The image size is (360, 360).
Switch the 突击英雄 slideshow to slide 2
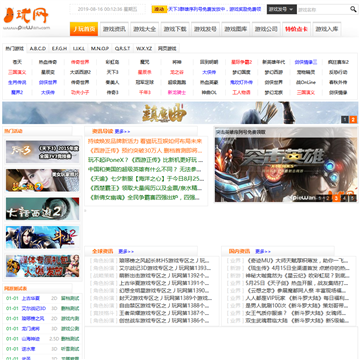coord(327,199)
